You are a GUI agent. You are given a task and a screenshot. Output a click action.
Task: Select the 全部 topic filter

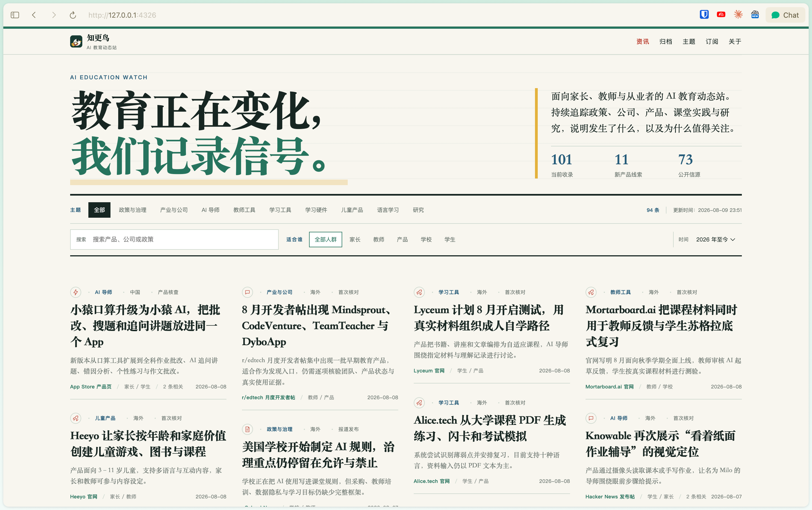99,210
